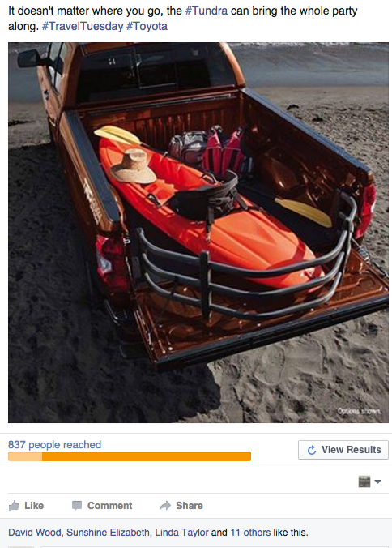This screenshot has width=392, height=548.
Task: Click the 837 people reached link
Action: point(54,444)
